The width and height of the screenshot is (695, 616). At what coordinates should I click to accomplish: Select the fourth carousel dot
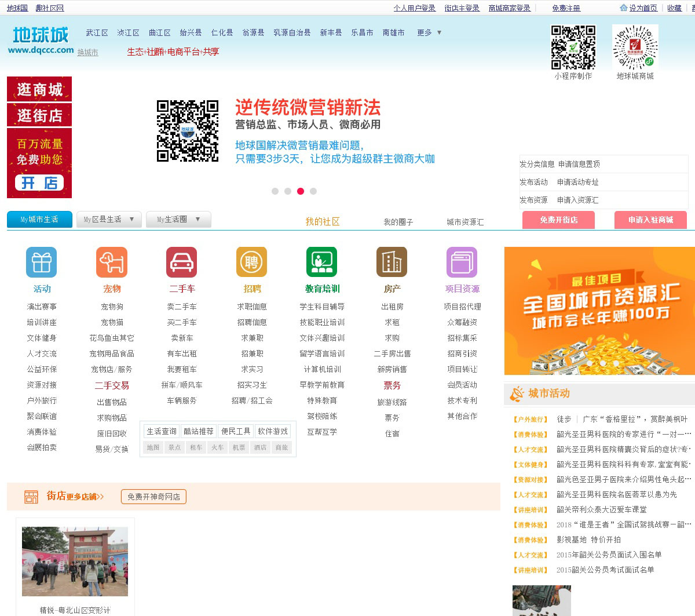[x=313, y=191]
